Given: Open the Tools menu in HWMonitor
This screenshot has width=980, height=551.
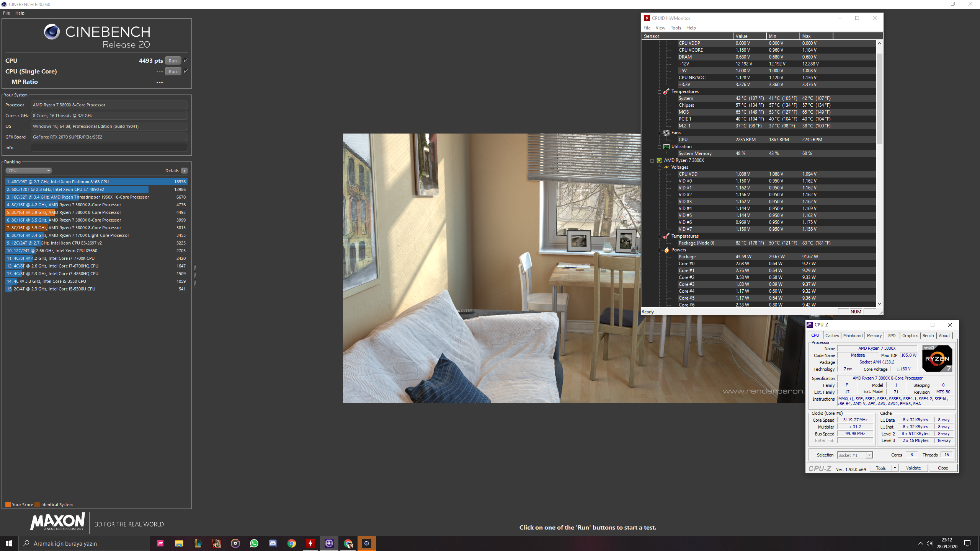Looking at the screenshot, I should 675,28.
